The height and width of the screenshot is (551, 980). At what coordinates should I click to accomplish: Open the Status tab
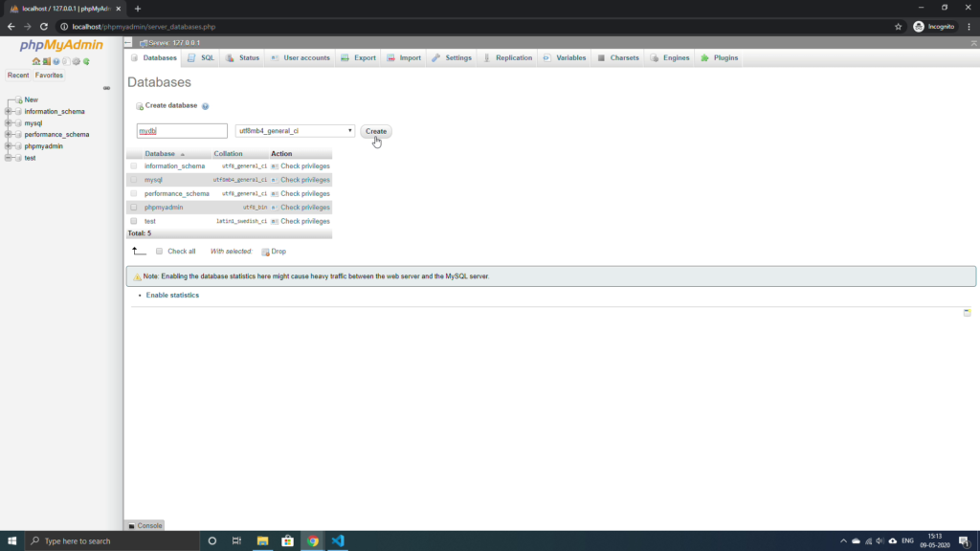tap(243, 58)
